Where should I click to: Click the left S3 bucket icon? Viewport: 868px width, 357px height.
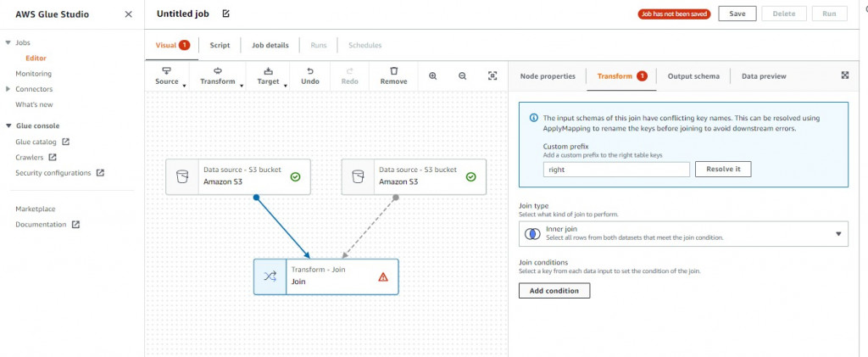click(182, 177)
